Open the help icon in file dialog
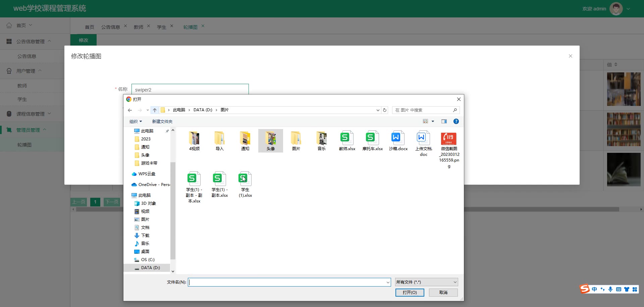Image resolution: width=644 pixels, height=307 pixels. click(x=456, y=121)
